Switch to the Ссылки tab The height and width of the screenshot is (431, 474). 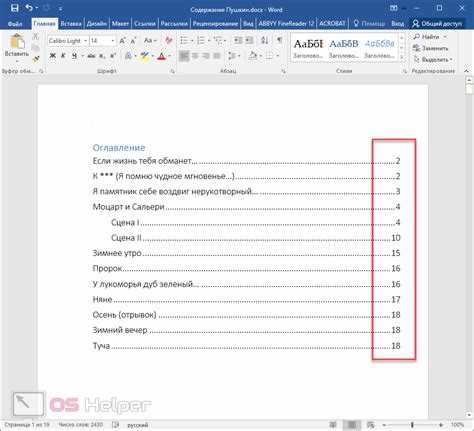coord(145,24)
